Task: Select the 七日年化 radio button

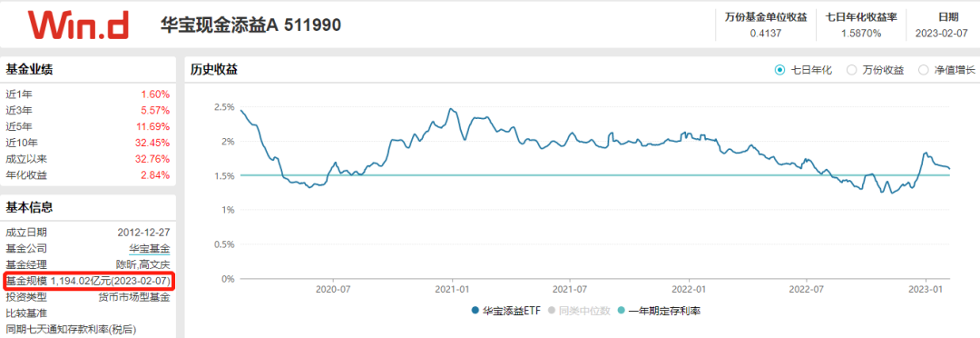Action: tap(779, 70)
